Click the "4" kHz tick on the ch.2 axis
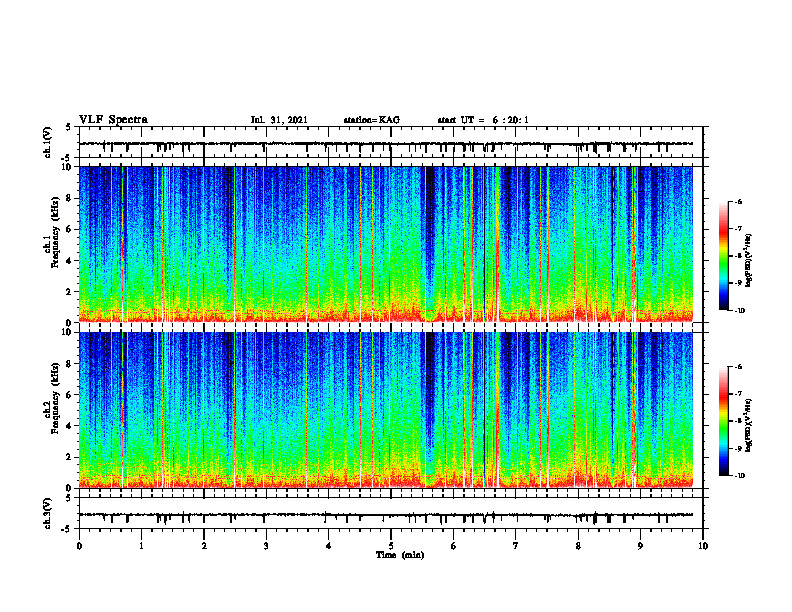The height and width of the screenshot is (612, 792). pyautogui.click(x=70, y=426)
